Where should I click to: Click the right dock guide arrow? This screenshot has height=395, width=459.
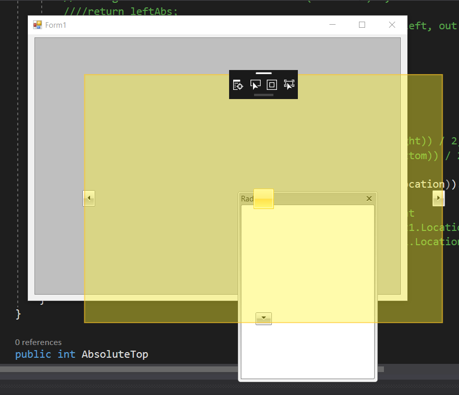tap(438, 198)
